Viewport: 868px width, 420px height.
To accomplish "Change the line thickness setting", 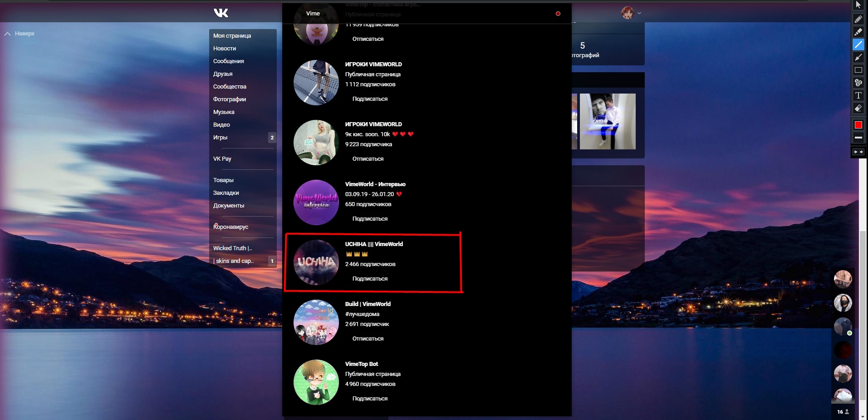I will [858, 137].
